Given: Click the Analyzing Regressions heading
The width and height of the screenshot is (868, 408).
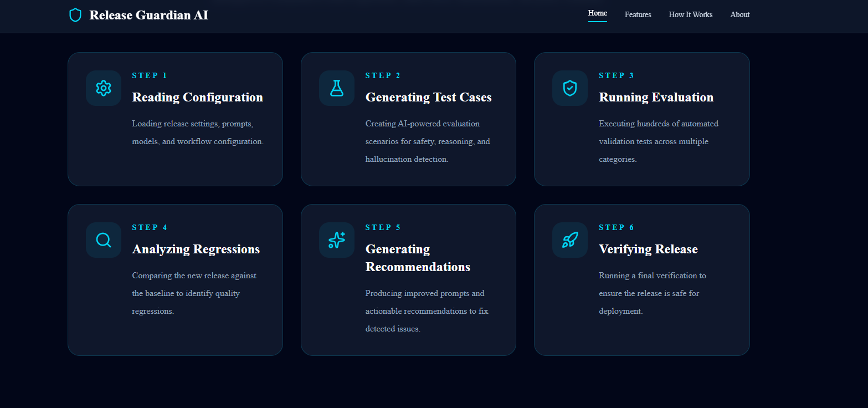Looking at the screenshot, I should (x=196, y=249).
